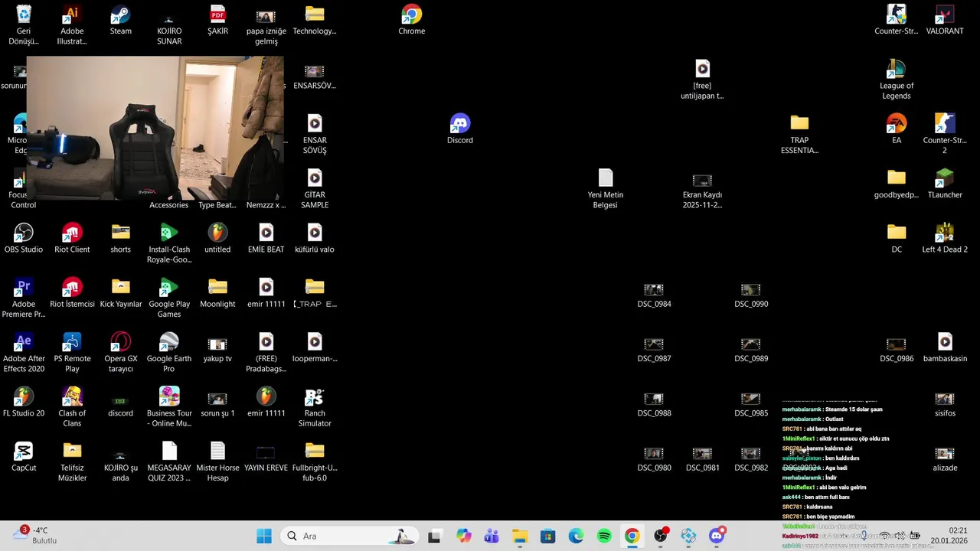Select the DSC_0990 video file
Screen dimensions: 980x551
point(751,295)
